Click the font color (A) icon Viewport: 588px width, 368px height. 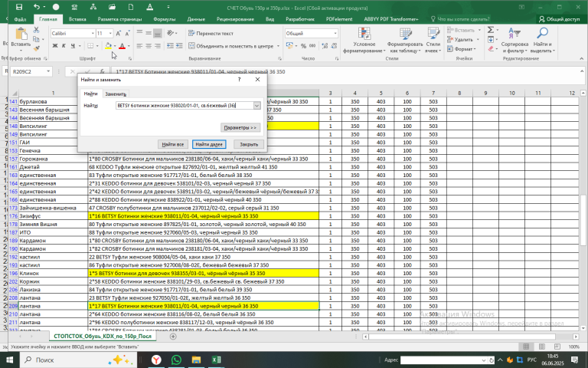click(122, 46)
